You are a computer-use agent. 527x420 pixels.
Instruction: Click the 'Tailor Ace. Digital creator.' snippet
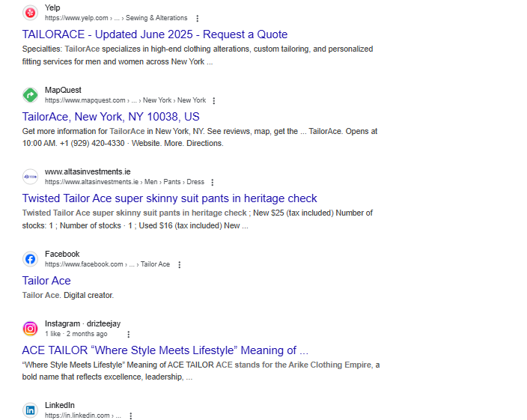(x=68, y=295)
